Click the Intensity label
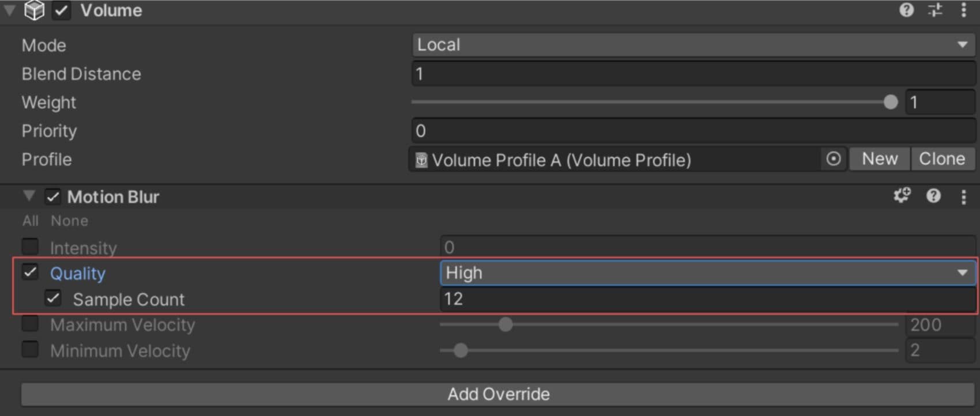 pyautogui.click(x=83, y=248)
